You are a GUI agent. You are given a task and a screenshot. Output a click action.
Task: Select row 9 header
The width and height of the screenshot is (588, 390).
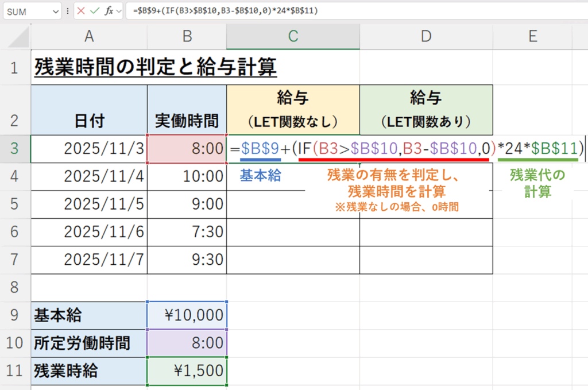point(15,315)
